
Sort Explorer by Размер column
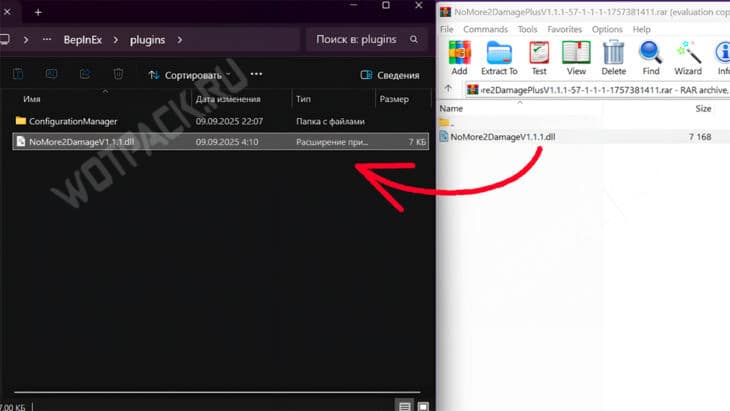click(x=394, y=99)
